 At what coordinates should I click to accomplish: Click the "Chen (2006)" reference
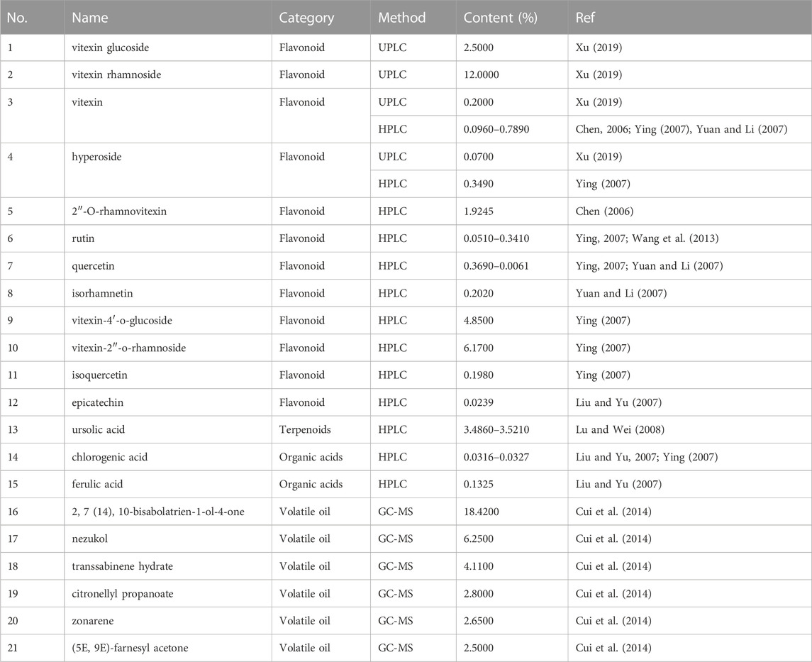coord(604,211)
